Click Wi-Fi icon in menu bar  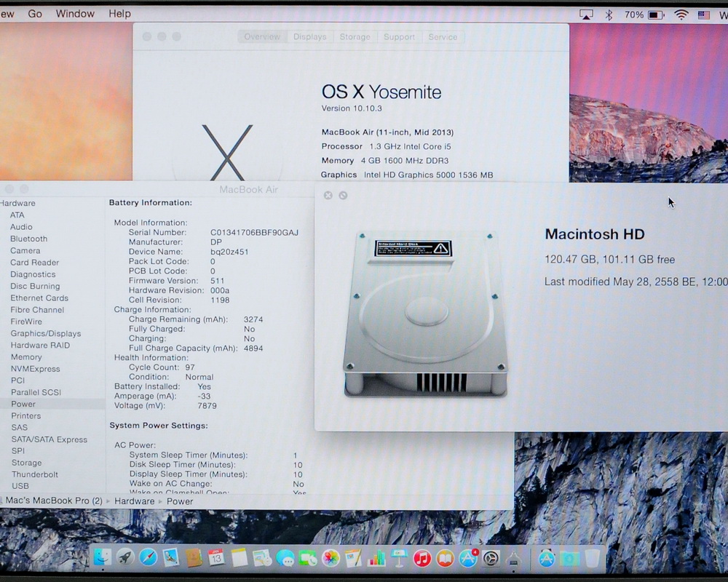681,15
